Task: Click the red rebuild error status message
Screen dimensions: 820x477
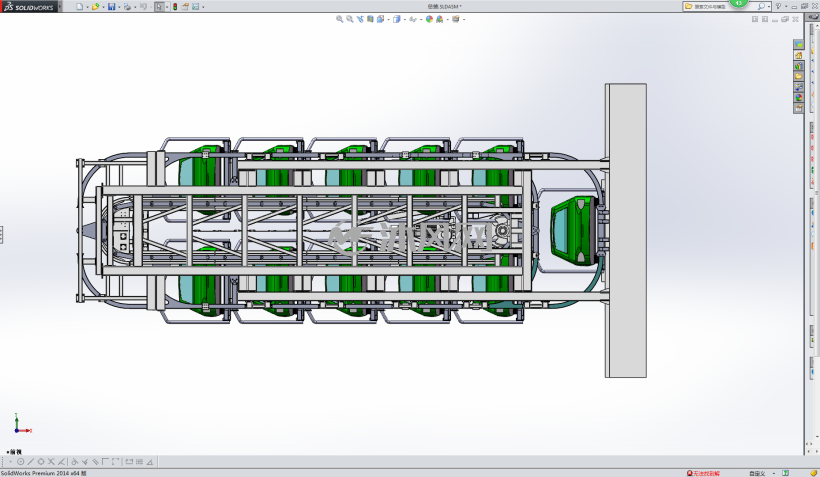Action: tap(703, 473)
